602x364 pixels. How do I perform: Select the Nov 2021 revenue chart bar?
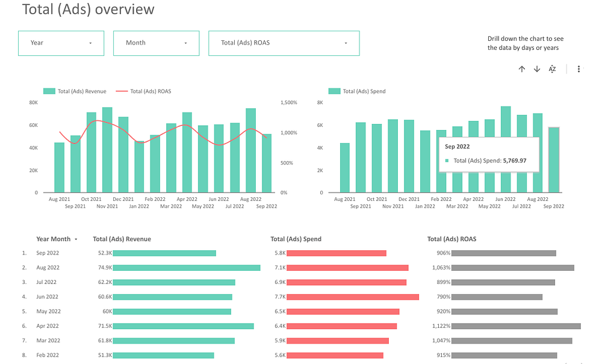tap(107, 150)
